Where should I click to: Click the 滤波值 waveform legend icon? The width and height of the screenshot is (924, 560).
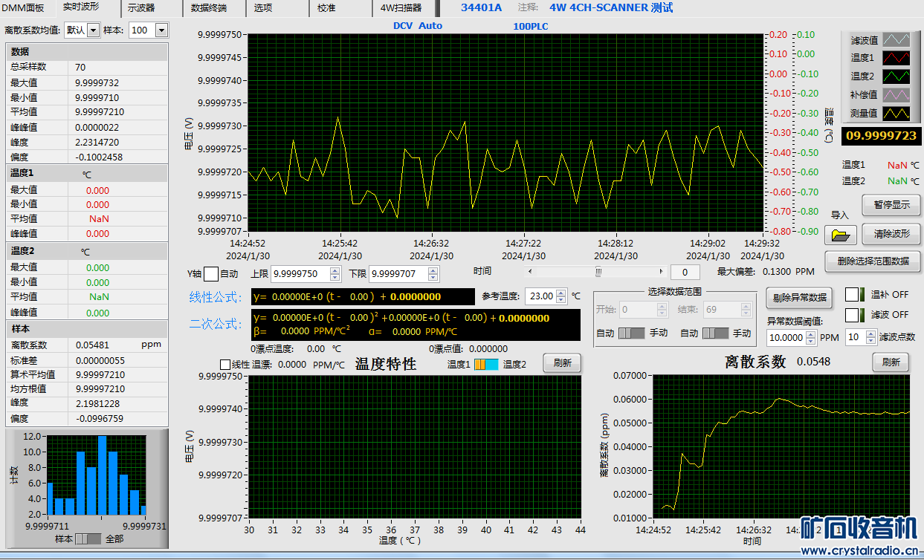click(x=896, y=40)
